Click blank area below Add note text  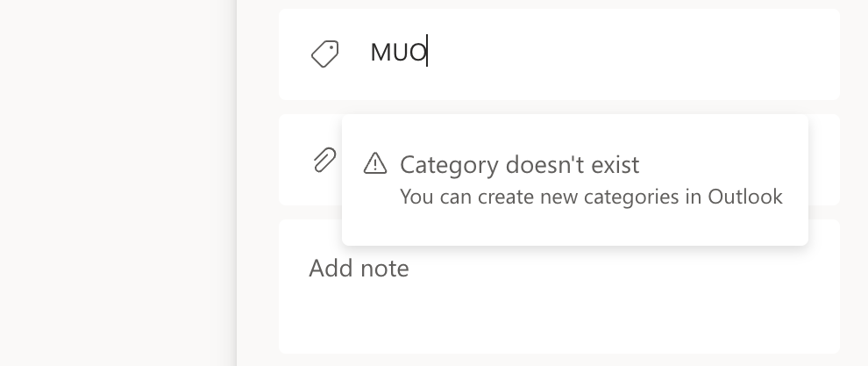559,320
